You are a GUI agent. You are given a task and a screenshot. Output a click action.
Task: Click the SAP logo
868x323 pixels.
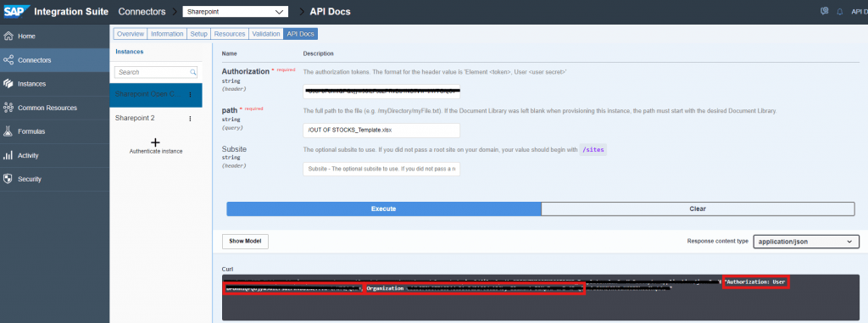point(17,12)
